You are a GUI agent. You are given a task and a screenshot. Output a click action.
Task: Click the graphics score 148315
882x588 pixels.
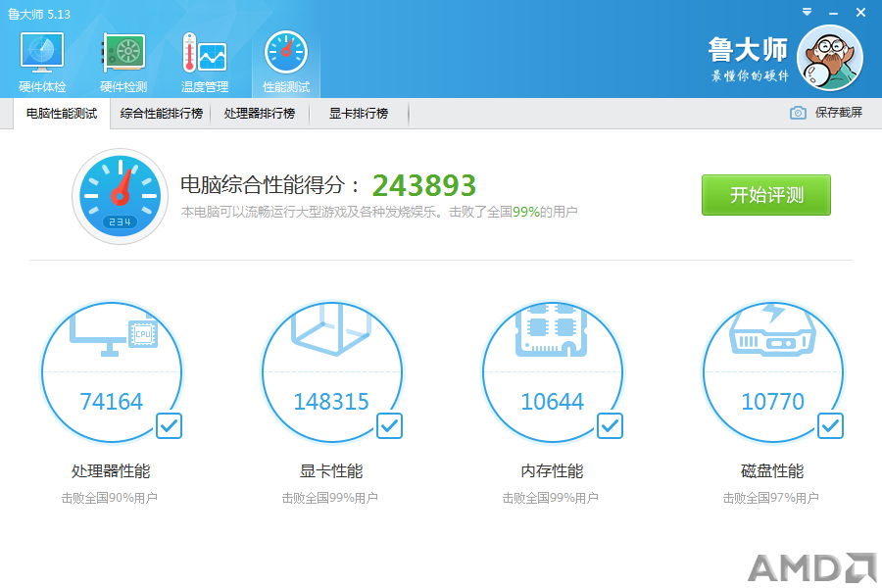click(x=331, y=402)
